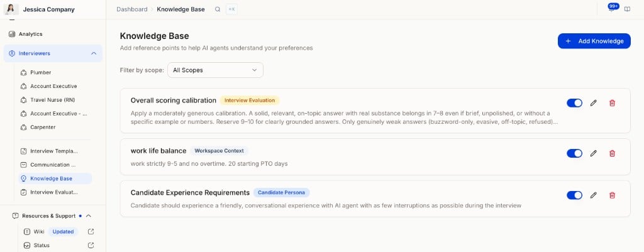Click the Knowledge Base breadcrumb
644x252 pixels.
[180, 9]
